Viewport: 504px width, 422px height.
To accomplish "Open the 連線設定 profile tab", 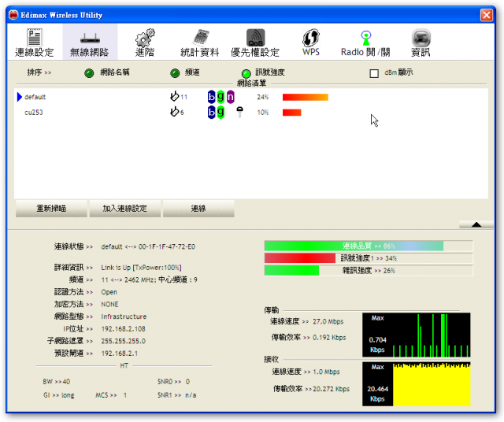I will tap(34, 43).
